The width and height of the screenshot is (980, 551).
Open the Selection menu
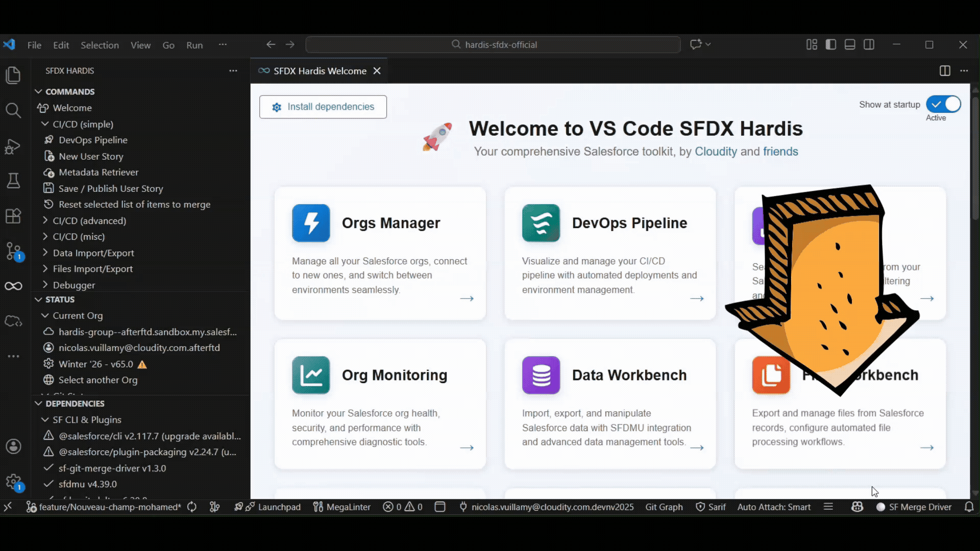pyautogui.click(x=100, y=45)
